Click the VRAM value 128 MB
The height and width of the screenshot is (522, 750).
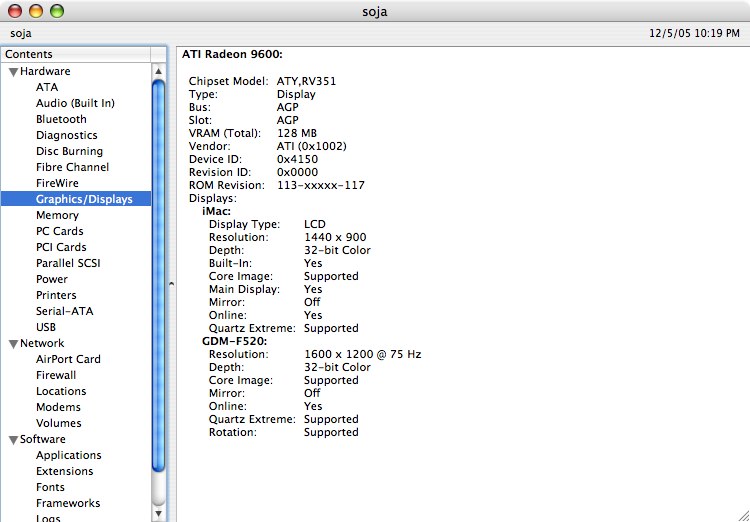(x=297, y=133)
